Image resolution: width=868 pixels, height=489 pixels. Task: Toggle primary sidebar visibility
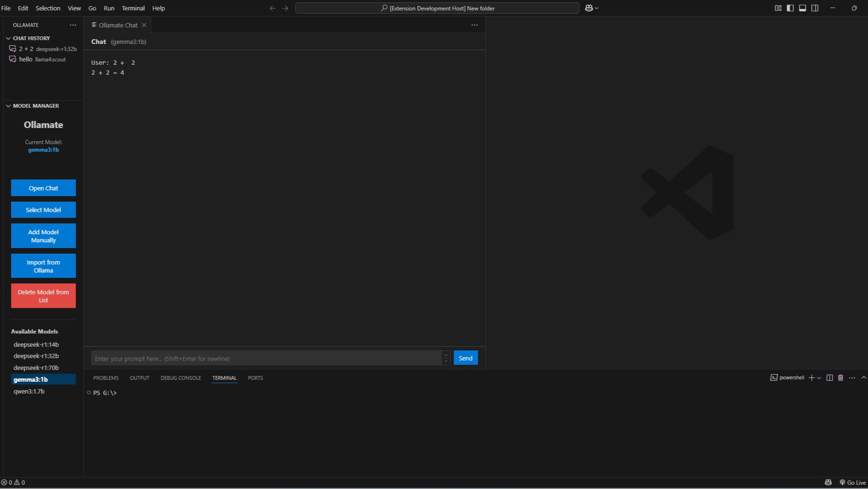[790, 8]
